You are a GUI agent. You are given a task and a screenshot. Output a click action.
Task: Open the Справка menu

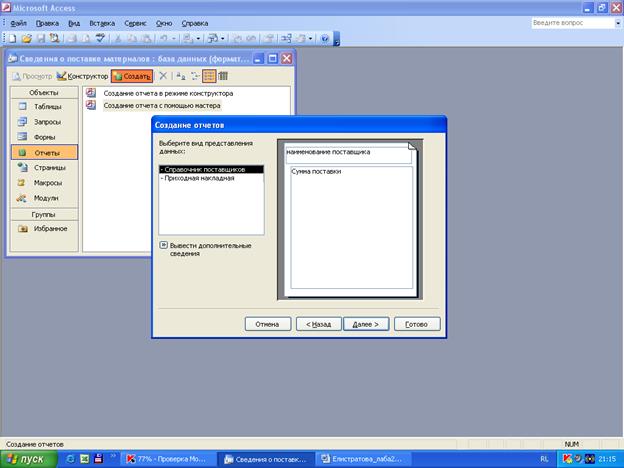195,23
